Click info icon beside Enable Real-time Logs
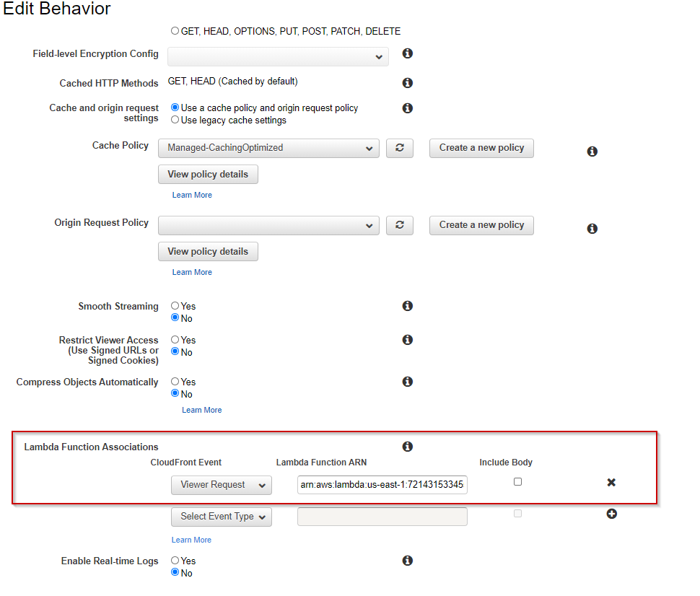 click(407, 560)
